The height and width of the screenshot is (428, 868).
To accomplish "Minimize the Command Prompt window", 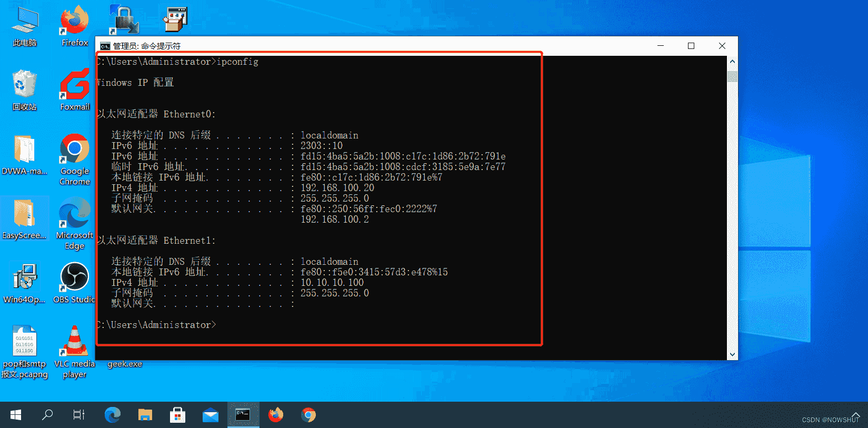I will (x=661, y=46).
